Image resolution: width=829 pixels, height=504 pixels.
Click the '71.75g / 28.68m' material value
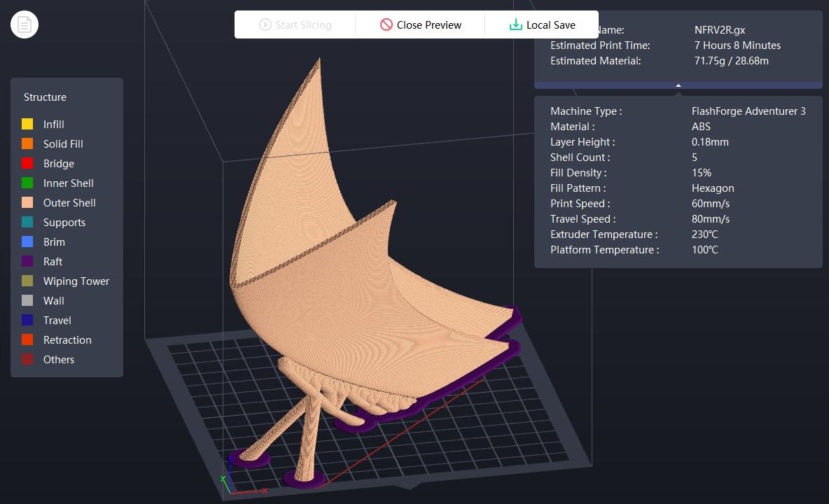click(731, 61)
